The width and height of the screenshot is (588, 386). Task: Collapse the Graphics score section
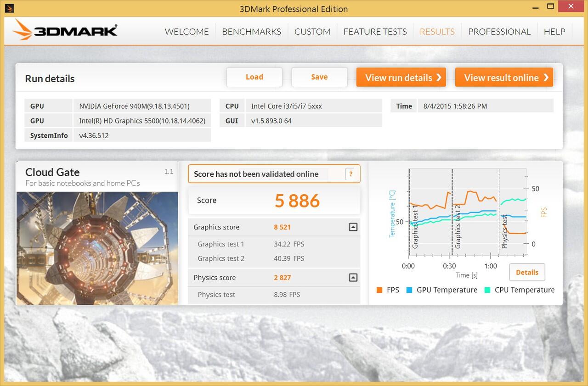click(353, 227)
